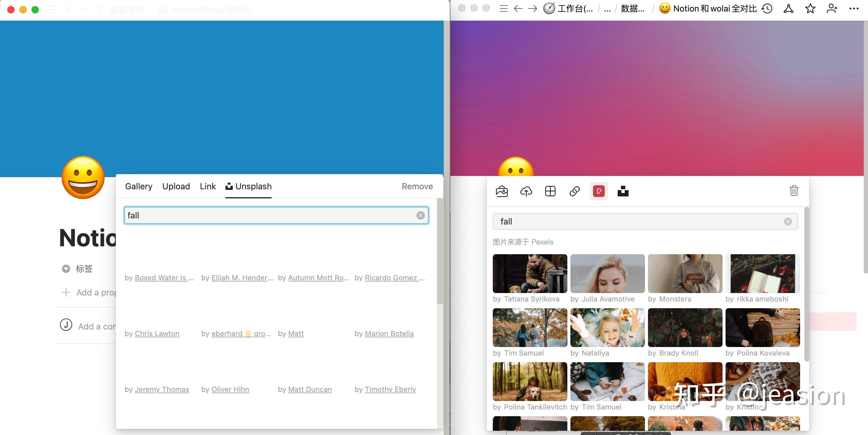
Task: Clear the fall search in Notion
Action: (420, 215)
